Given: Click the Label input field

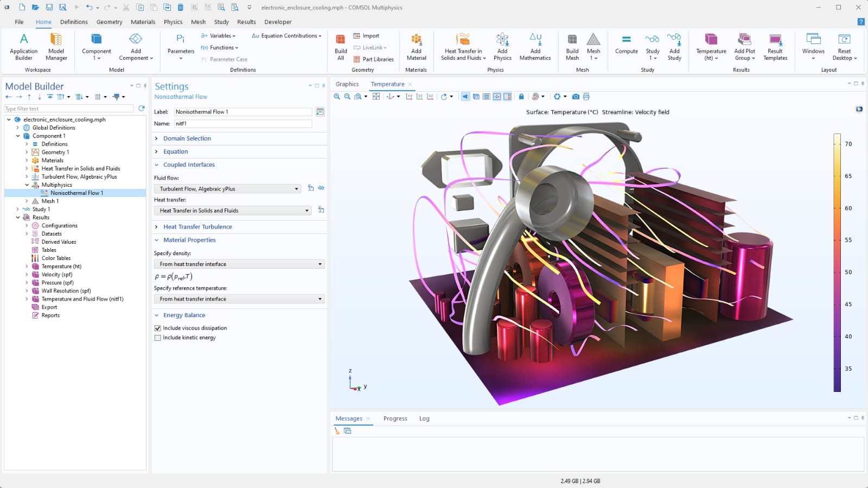Looking at the screenshot, I should pos(242,112).
